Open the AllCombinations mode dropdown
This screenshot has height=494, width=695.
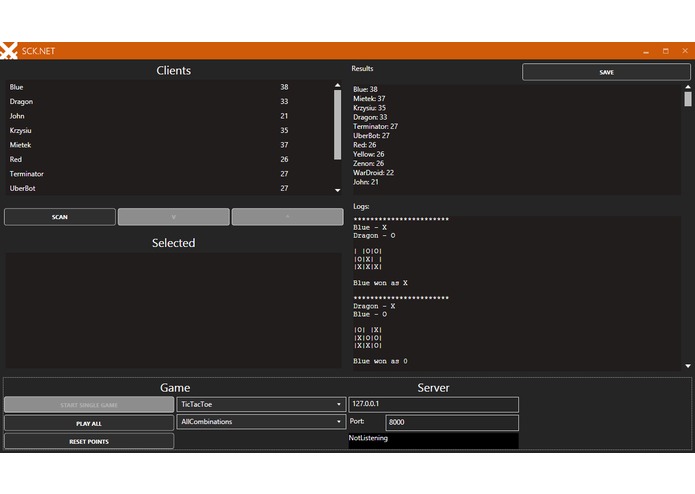(261, 422)
